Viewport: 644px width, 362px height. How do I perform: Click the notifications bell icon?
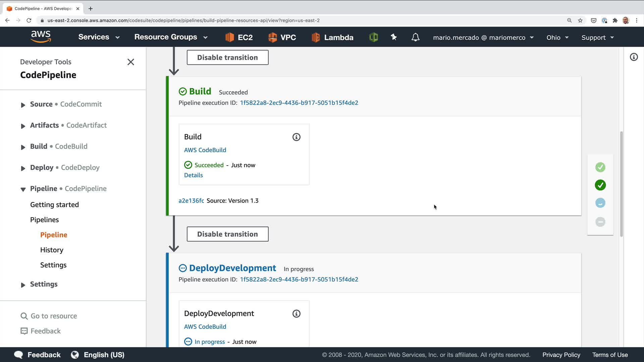pyautogui.click(x=415, y=37)
